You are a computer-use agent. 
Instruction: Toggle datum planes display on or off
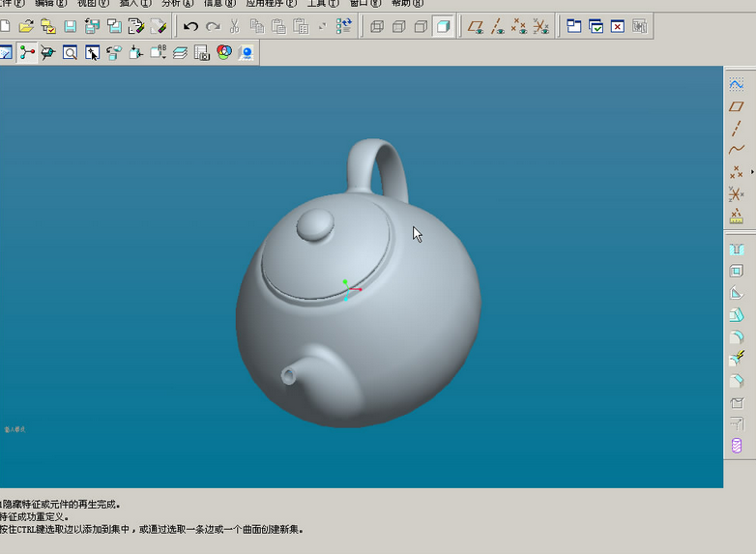point(476,27)
